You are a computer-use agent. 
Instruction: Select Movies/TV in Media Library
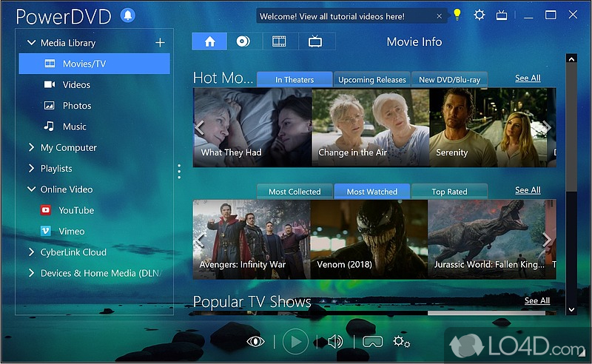(95, 64)
